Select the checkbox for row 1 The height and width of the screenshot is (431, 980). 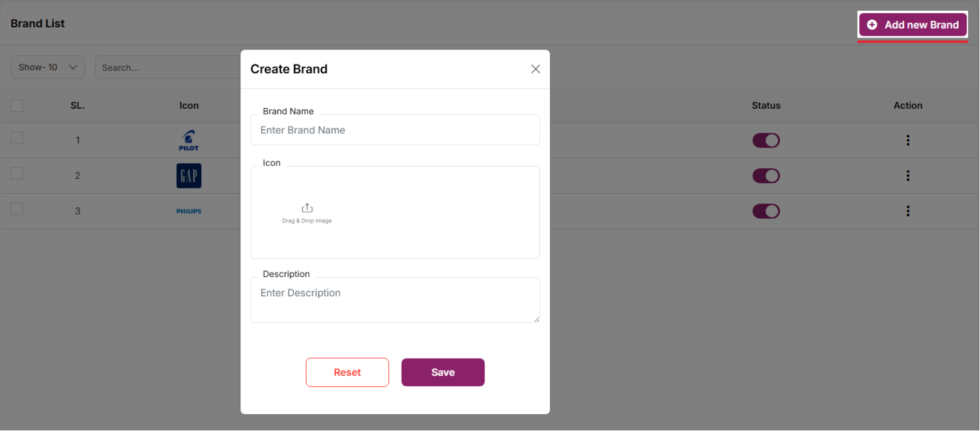[x=17, y=138]
